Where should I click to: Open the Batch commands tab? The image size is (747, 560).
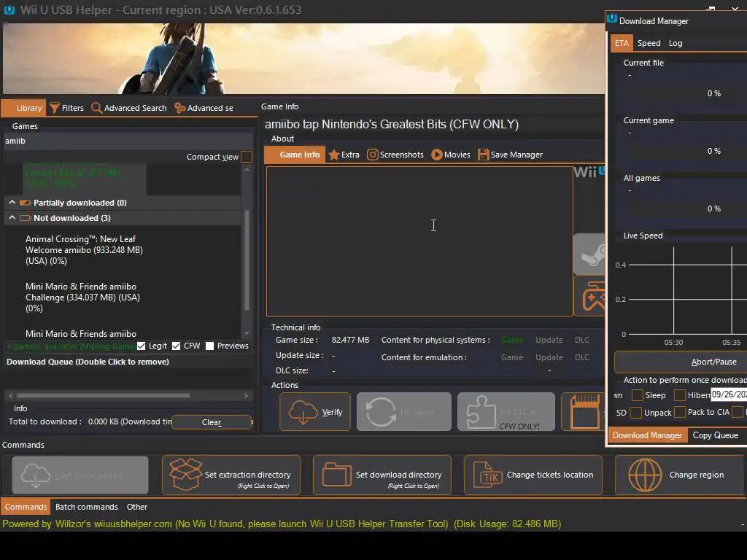coord(86,507)
